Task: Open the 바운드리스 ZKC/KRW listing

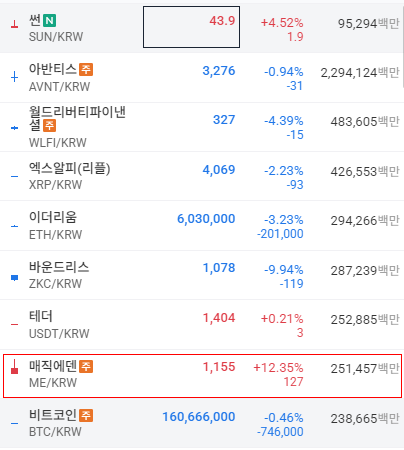Action: coord(202,275)
